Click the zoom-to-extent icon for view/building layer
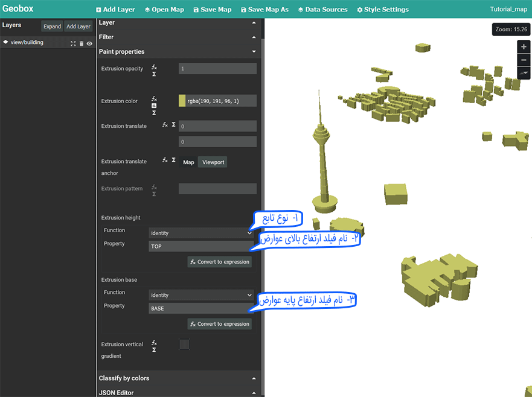 click(73, 43)
